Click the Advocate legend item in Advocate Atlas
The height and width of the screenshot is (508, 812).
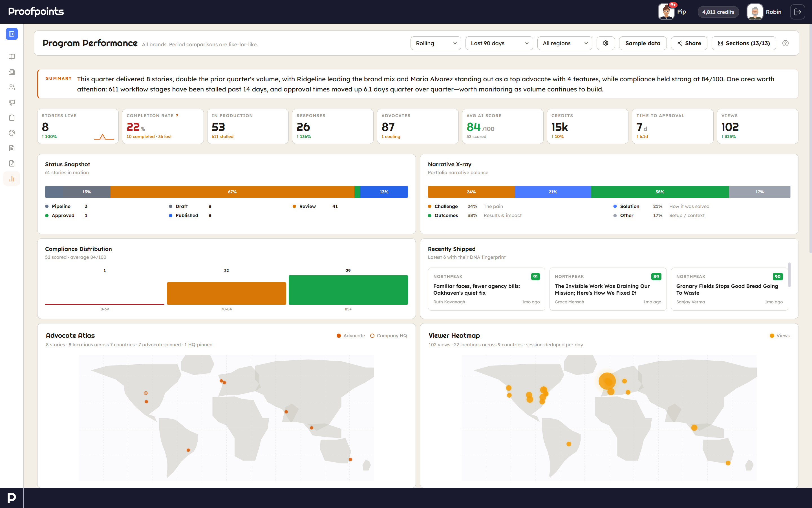pyautogui.click(x=351, y=336)
